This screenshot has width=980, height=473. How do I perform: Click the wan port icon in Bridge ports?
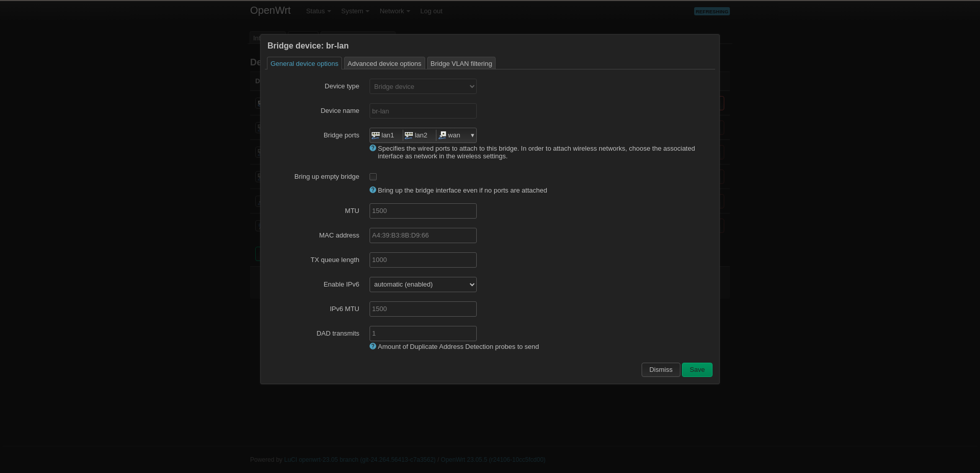(443, 135)
